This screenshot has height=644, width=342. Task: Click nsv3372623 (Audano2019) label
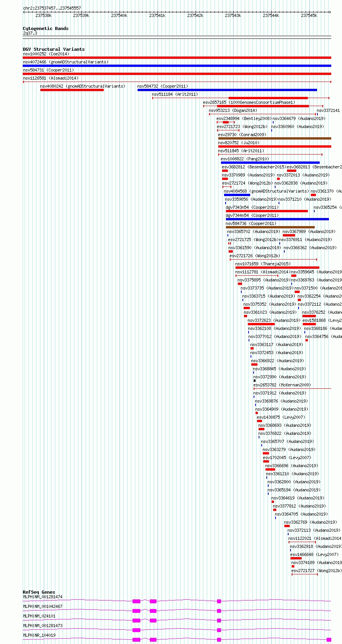pos(274,320)
